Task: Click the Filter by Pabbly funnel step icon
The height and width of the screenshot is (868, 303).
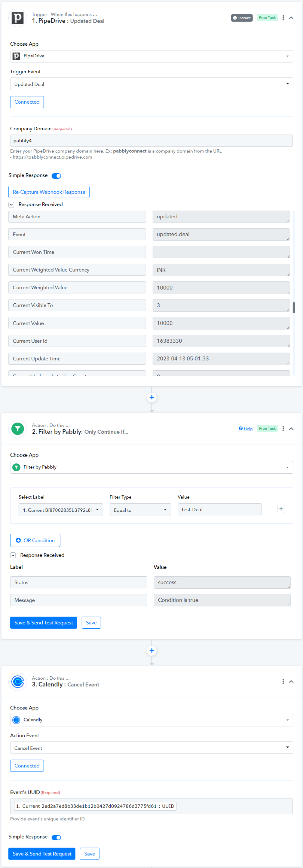Action: pos(17,429)
